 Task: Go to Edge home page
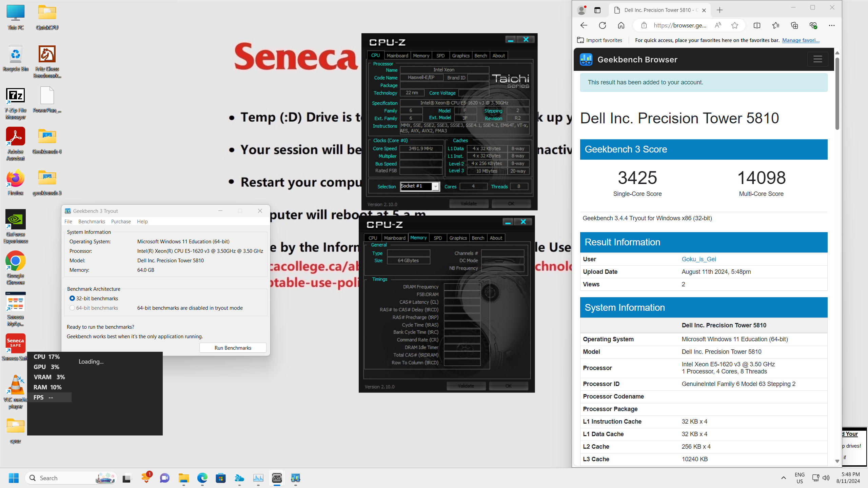621,25
